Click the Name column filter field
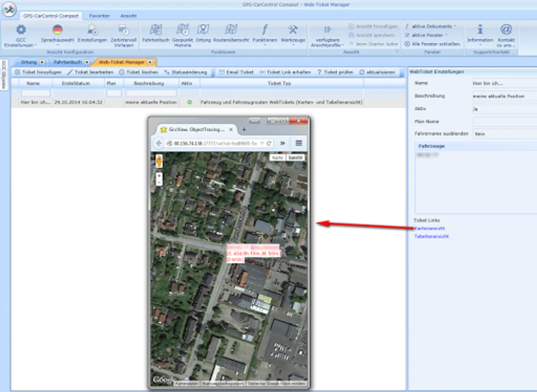The image size is (537, 392). tap(36, 93)
